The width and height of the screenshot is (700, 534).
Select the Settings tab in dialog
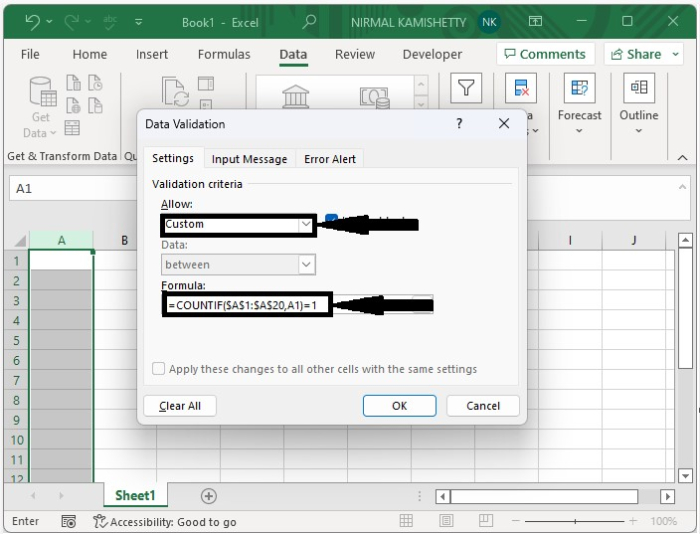click(173, 159)
